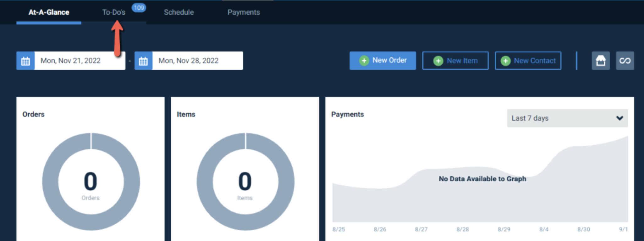Click the Items card heading

pos(186,114)
